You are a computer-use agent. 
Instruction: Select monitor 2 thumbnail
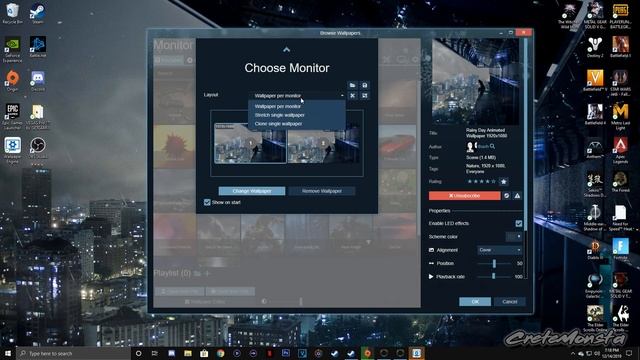tap(323, 143)
